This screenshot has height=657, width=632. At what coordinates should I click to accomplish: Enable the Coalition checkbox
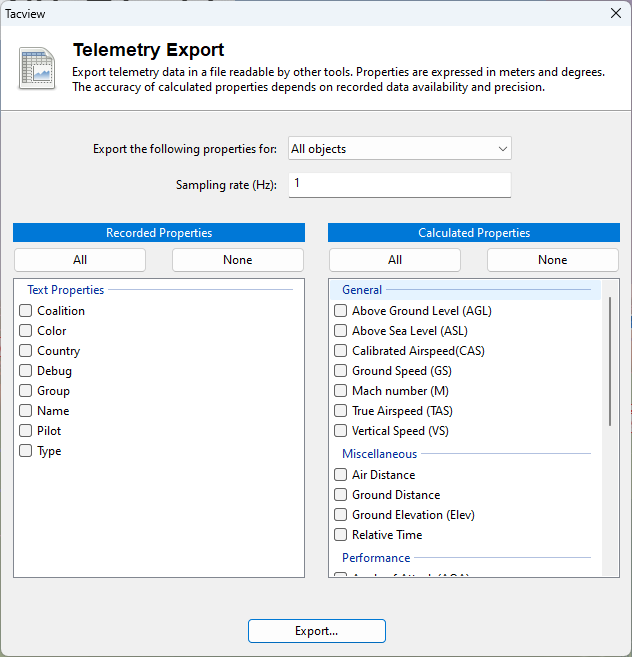point(26,311)
